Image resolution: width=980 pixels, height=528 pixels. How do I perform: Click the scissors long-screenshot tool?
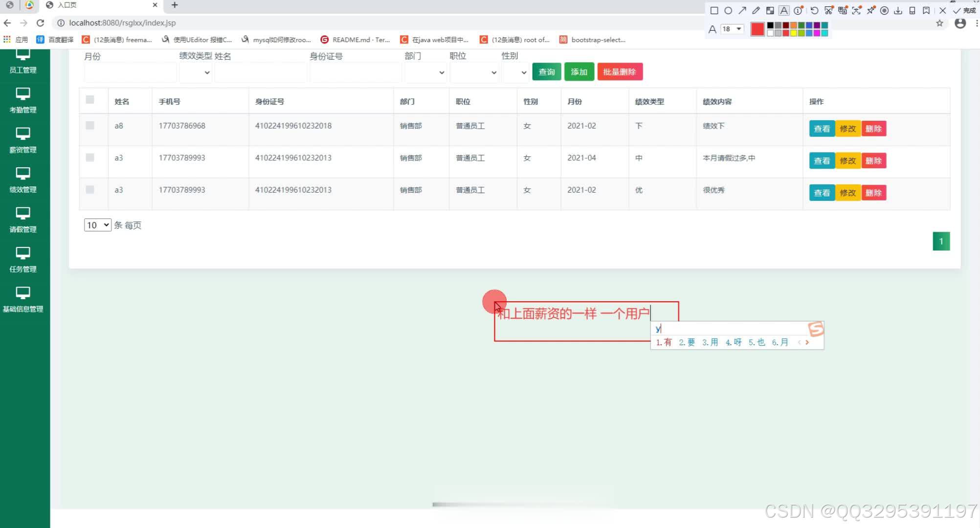tap(828, 10)
